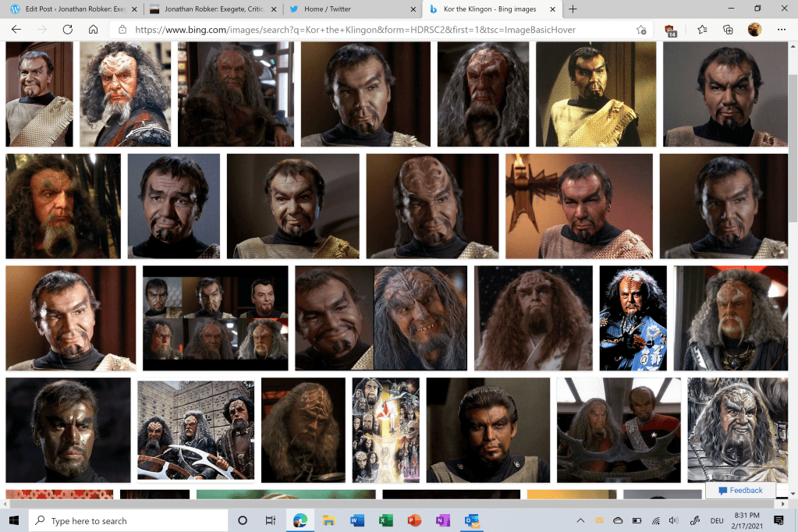Close the Jonathan Robker: Exegete tab
The height and width of the screenshot is (532, 798).
[271, 9]
